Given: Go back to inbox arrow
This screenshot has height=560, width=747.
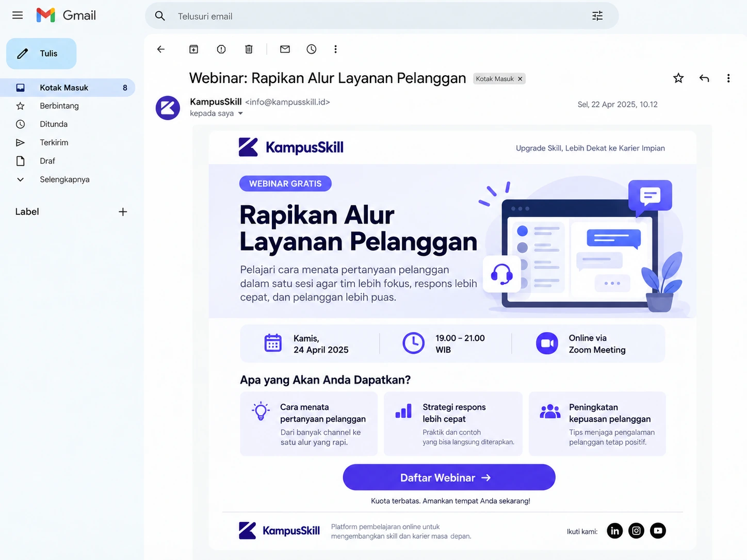Looking at the screenshot, I should click(161, 49).
